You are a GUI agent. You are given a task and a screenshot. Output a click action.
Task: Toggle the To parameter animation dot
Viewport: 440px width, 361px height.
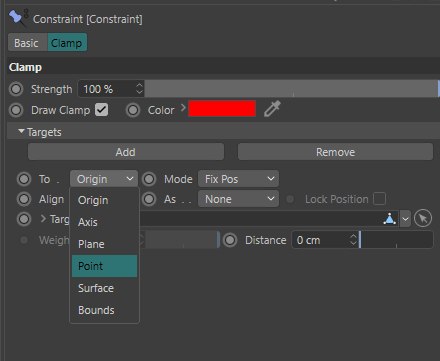point(24,179)
